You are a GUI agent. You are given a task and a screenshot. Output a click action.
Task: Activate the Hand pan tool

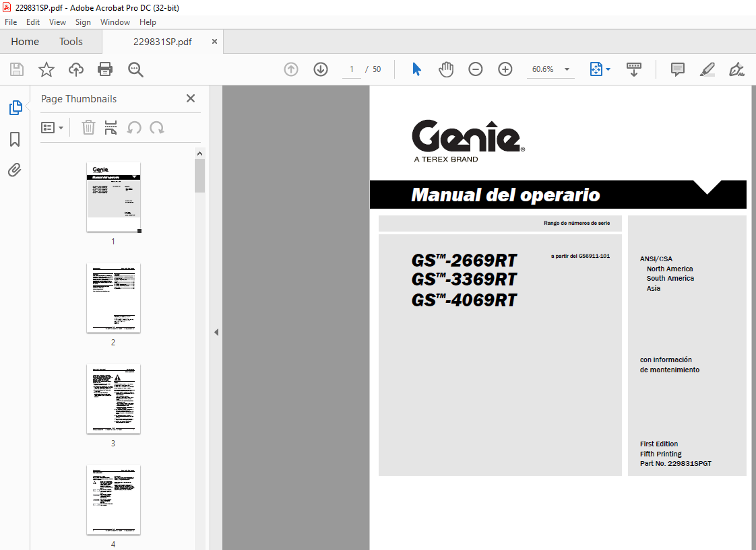446,69
